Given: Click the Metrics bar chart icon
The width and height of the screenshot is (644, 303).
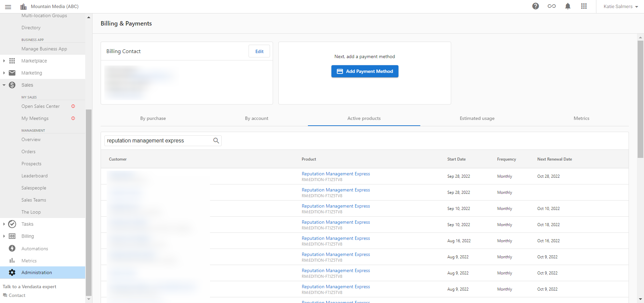Looking at the screenshot, I should point(12,260).
